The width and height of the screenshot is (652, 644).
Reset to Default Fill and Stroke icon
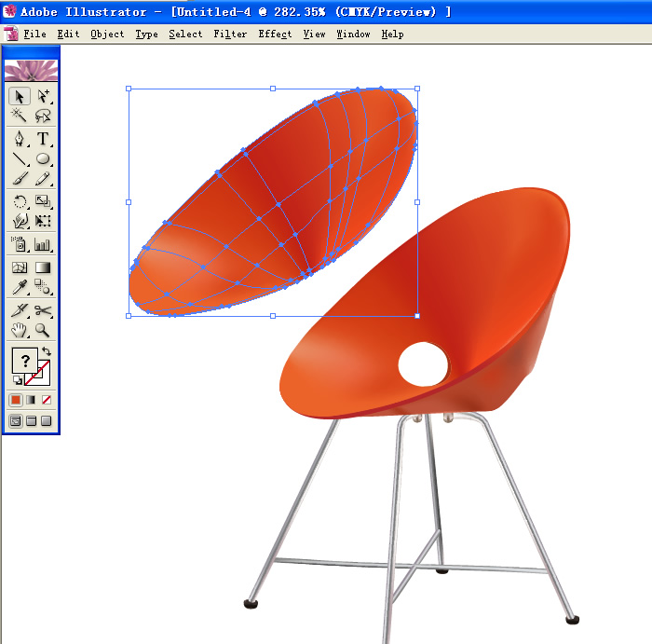pyautogui.click(x=18, y=380)
